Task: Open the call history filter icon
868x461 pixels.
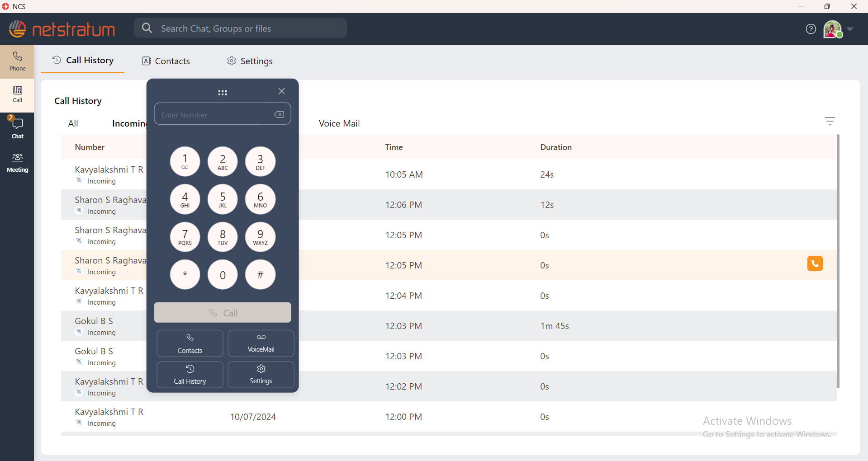Action: pos(830,121)
